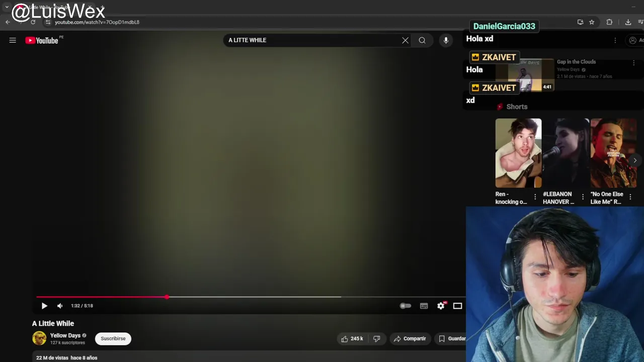Open the media control icon in browser toolbar

[x=641, y=22]
